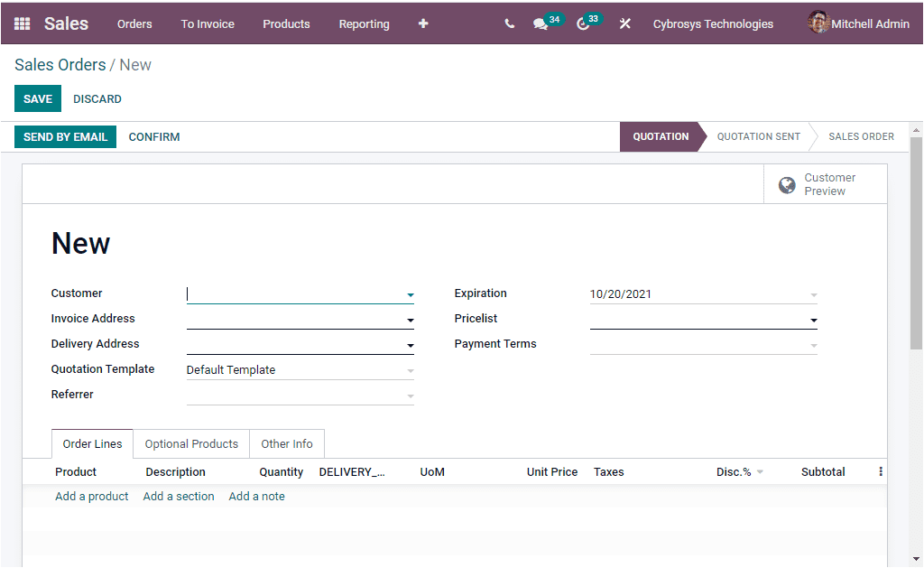924x568 pixels.
Task: Click the SAVE button
Action: tap(37, 98)
